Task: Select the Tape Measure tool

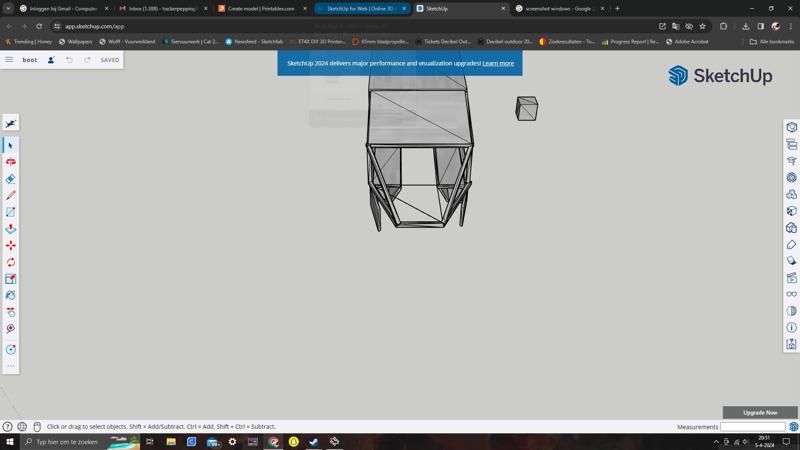Action: pos(11,312)
